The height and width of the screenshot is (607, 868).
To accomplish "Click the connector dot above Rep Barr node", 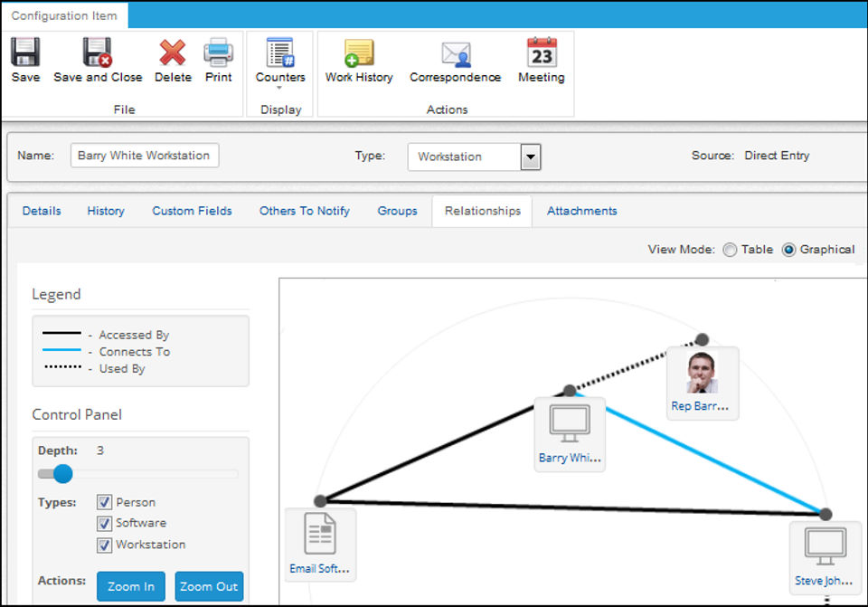I will (x=702, y=339).
